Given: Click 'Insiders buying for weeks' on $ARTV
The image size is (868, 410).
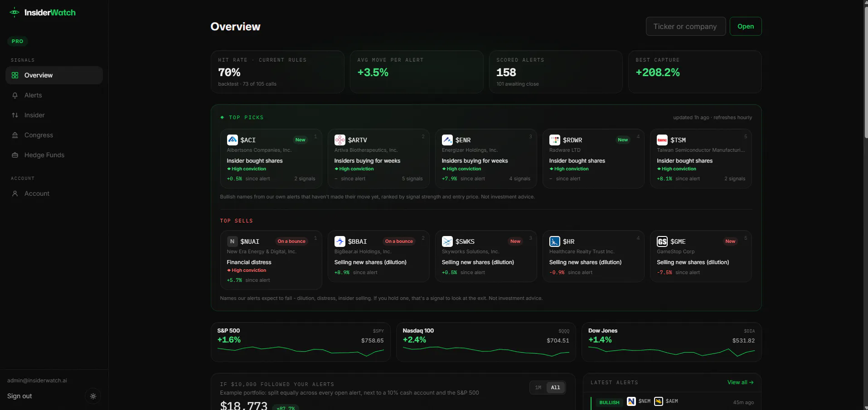Looking at the screenshot, I should coord(367,161).
